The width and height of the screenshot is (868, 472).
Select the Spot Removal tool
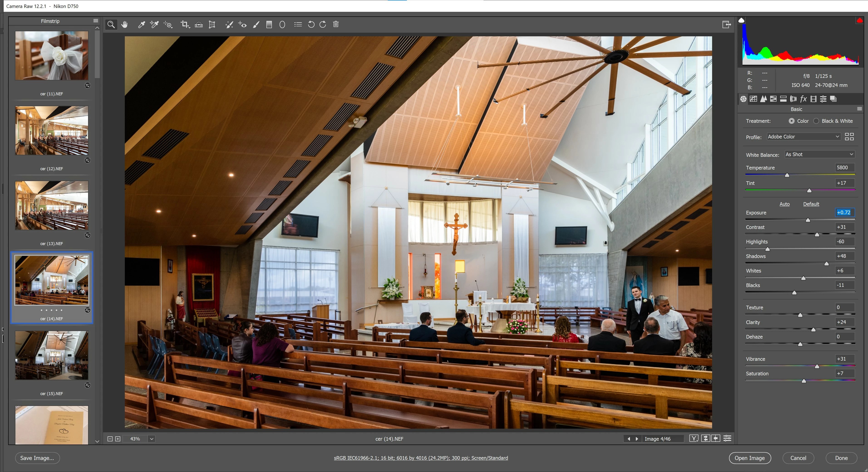[x=229, y=24]
